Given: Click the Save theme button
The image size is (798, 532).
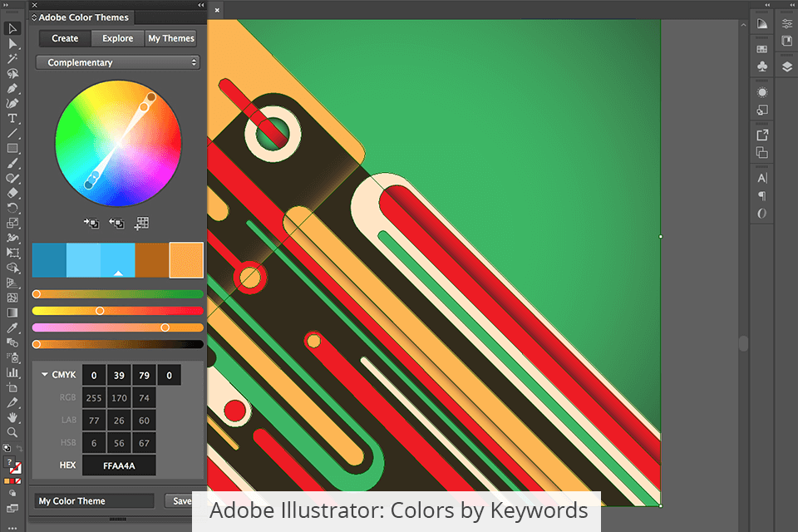Looking at the screenshot, I should (x=182, y=501).
